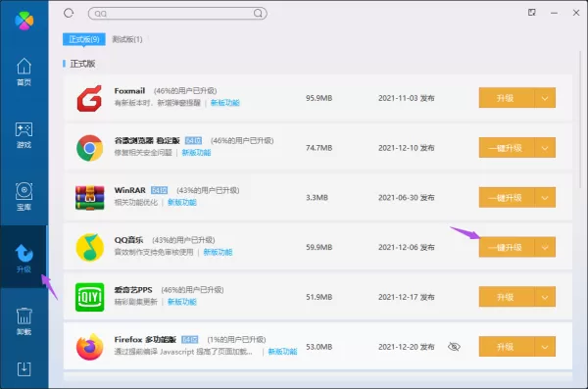Open 新版功能 link for Chrome
This screenshot has width=588, height=389.
click(196, 153)
